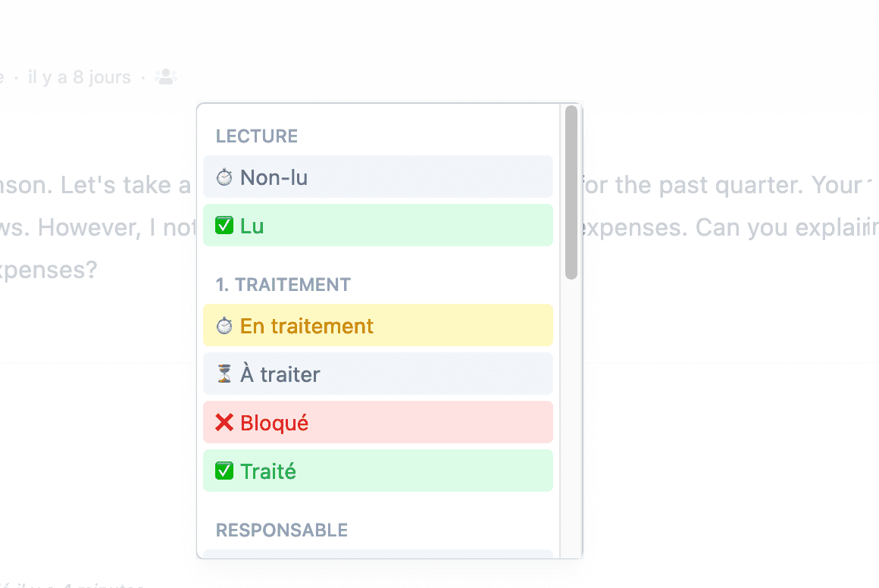The height and width of the screenshot is (588, 879).
Task: Click the RESPONSABLE section header
Action: point(282,530)
